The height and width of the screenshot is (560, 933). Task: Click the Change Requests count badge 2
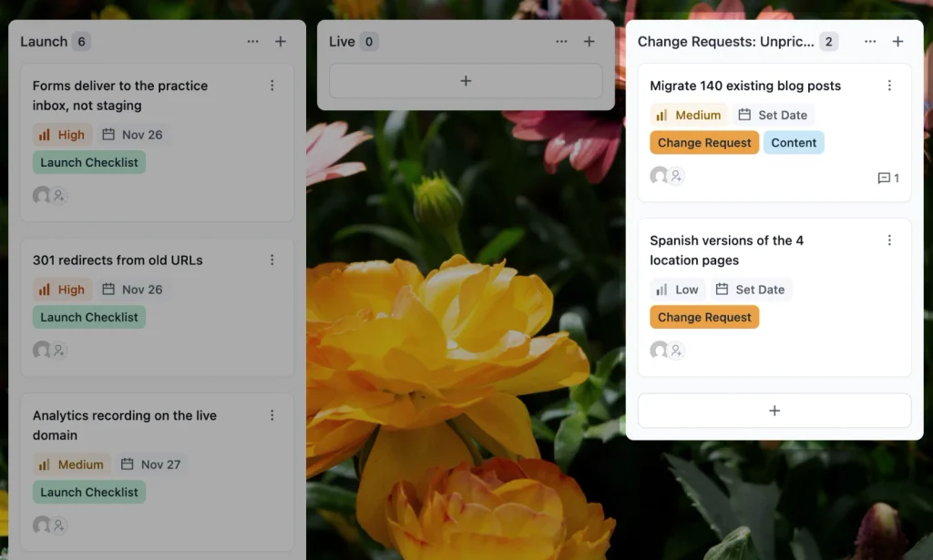[x=828, y=42]
